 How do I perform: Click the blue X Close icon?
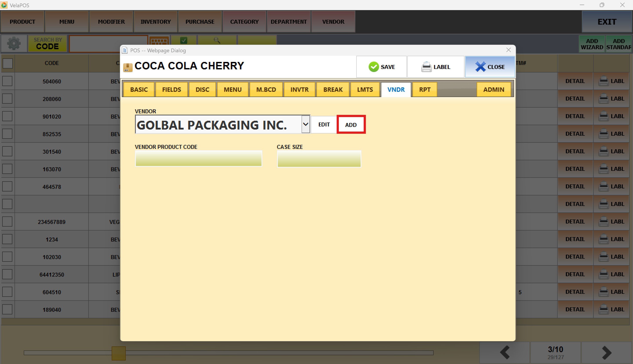click(480, 67)
